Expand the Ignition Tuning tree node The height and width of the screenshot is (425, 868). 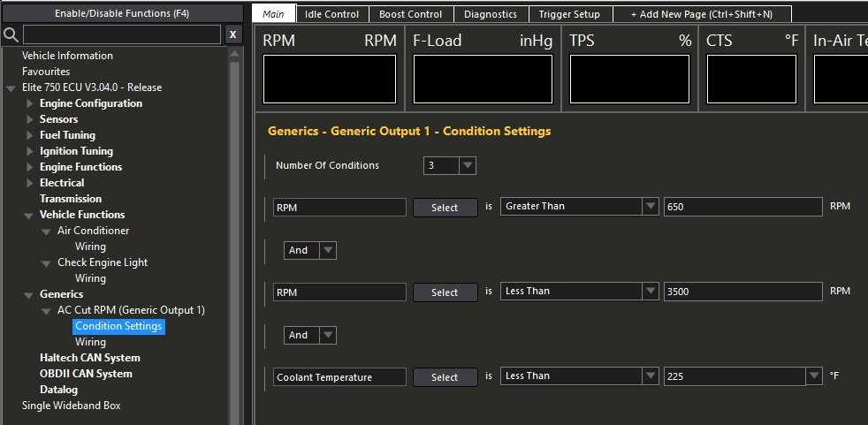[x=30, y=151]
